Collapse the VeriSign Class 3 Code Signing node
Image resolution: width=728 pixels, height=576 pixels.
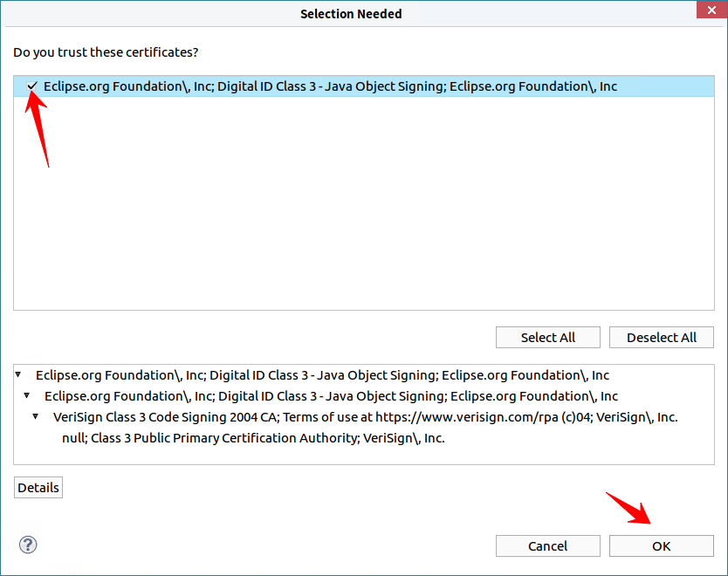click(x=35, y=416)
